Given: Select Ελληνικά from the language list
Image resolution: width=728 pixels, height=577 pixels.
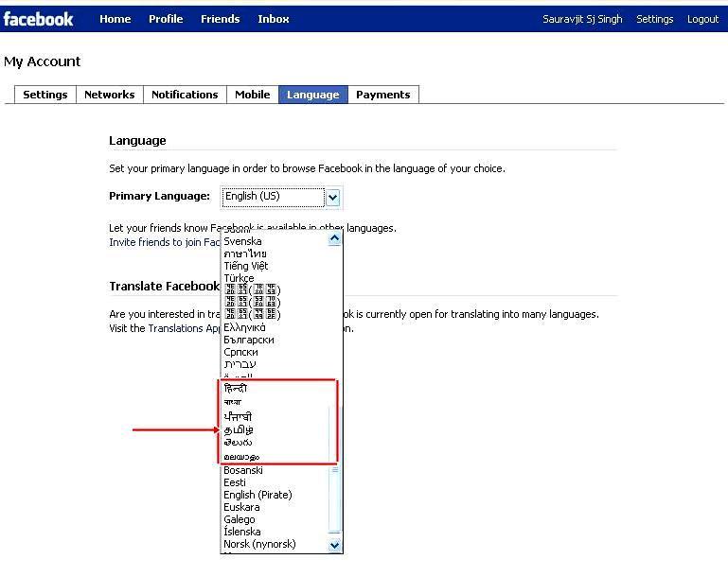Looking at the screenshot, I should (244, 327).
